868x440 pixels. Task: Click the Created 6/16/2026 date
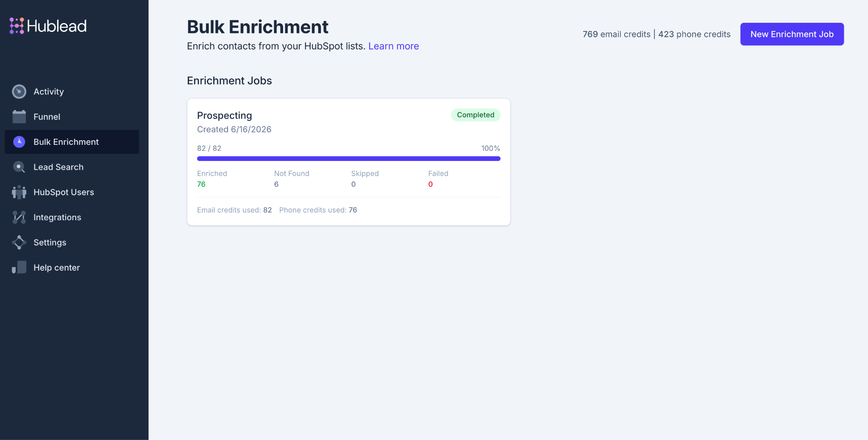coord(234,129)
